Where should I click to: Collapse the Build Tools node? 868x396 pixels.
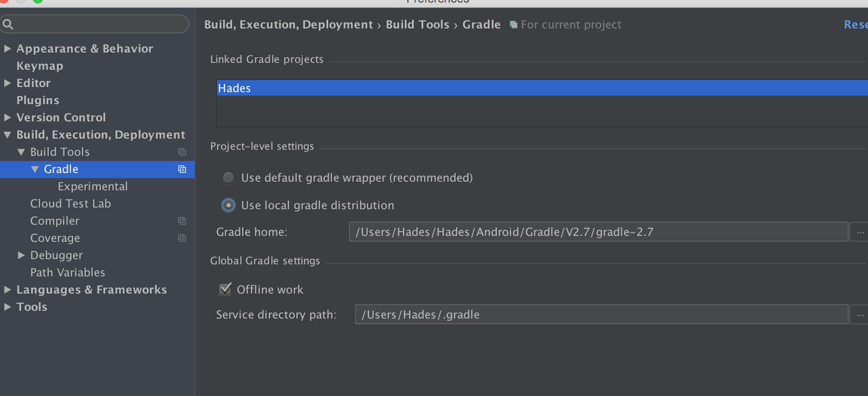pos(21,152)
